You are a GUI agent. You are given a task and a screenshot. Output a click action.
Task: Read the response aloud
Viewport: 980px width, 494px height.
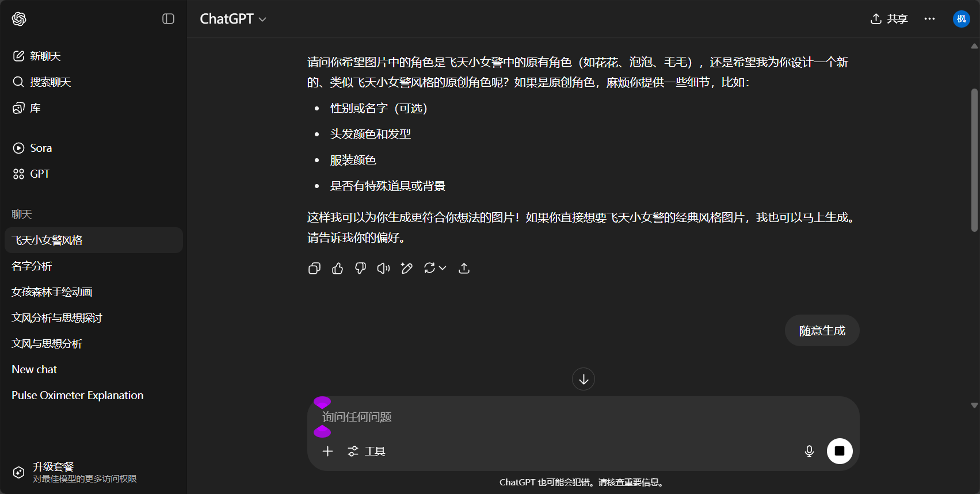pos(383,268)
